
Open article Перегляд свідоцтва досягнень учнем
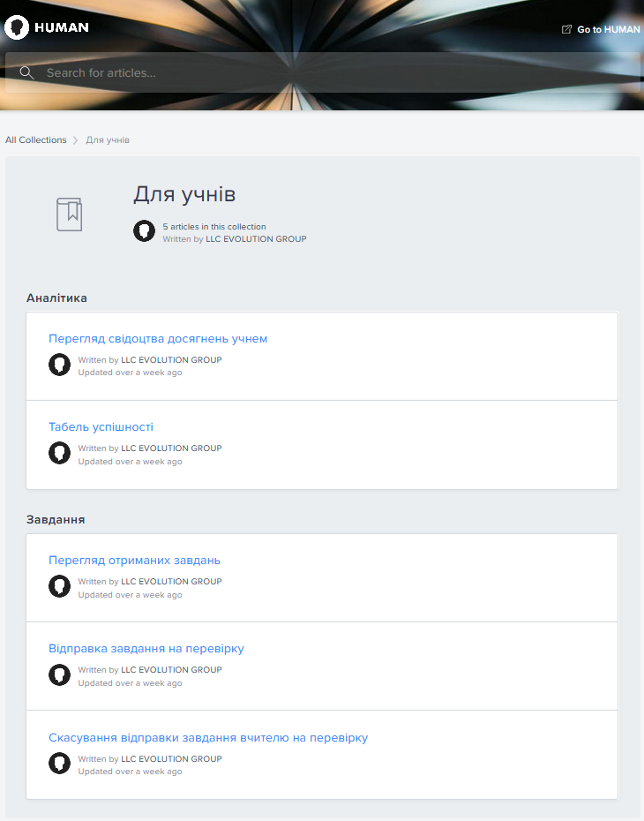click(158, 339)
